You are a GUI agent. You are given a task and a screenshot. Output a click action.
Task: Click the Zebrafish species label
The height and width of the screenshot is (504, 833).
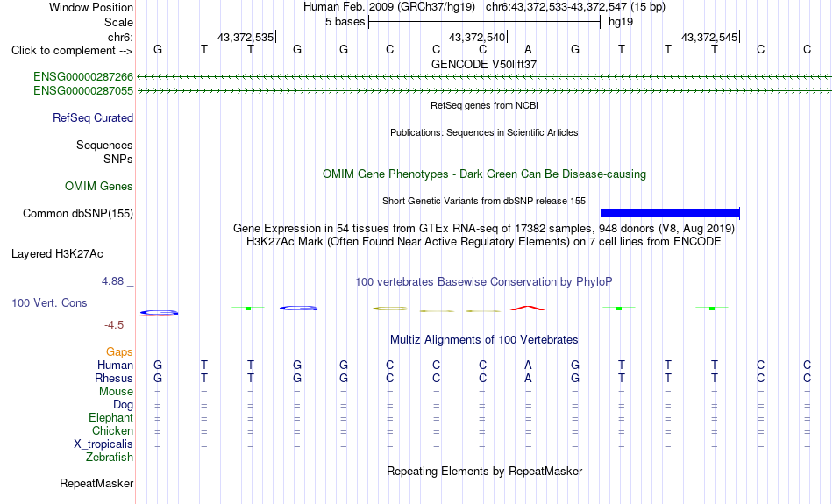point(110,458)
